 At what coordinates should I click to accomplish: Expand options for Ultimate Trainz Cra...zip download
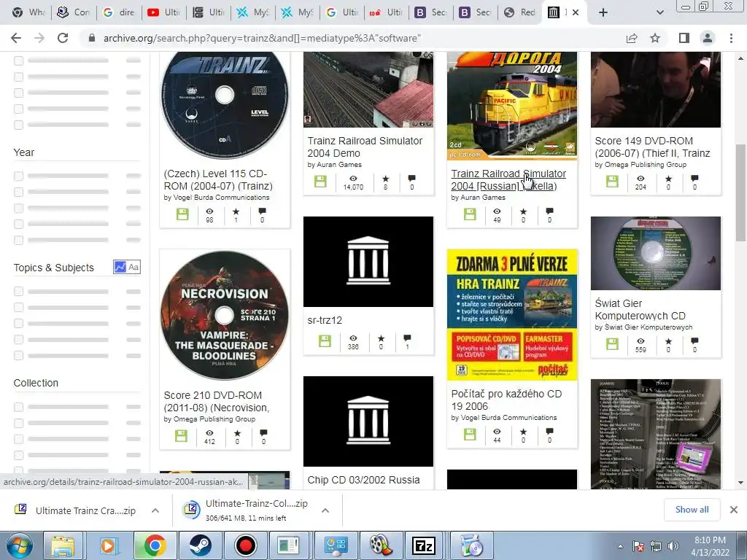coord(155,510)
